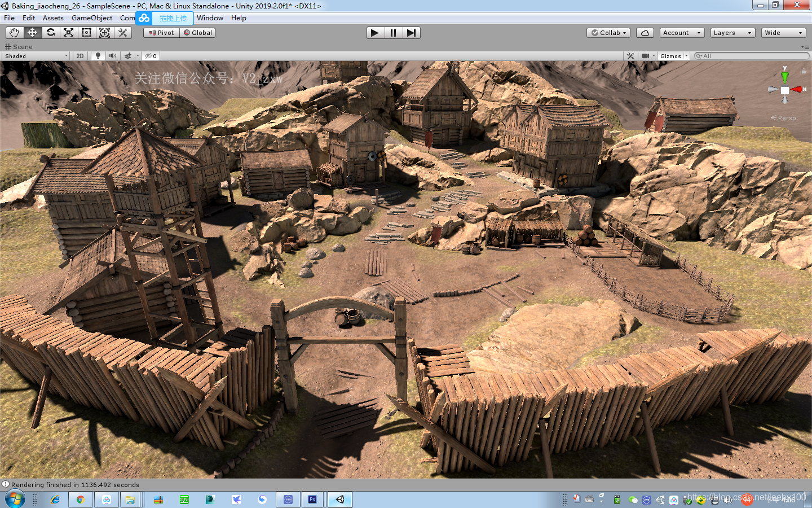Open WeChat tray icon
The height and width of the screenshot is (508, 812).
coord(633,500)
